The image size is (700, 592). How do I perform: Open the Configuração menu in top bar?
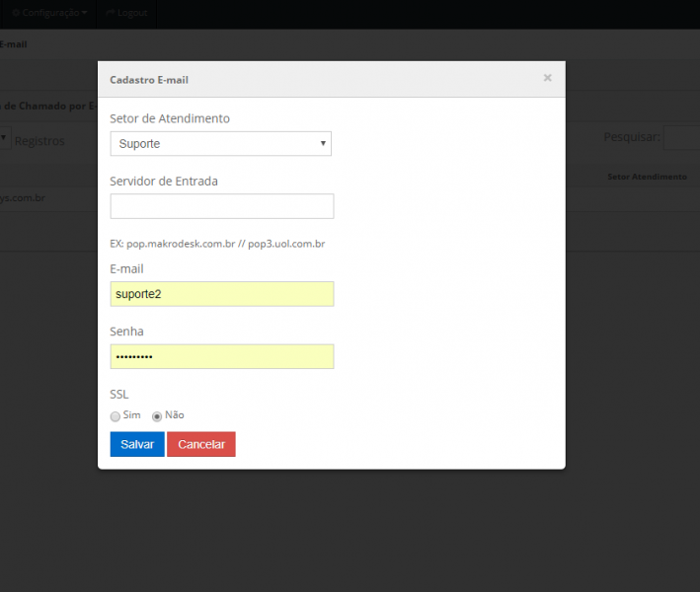(48, 12)
